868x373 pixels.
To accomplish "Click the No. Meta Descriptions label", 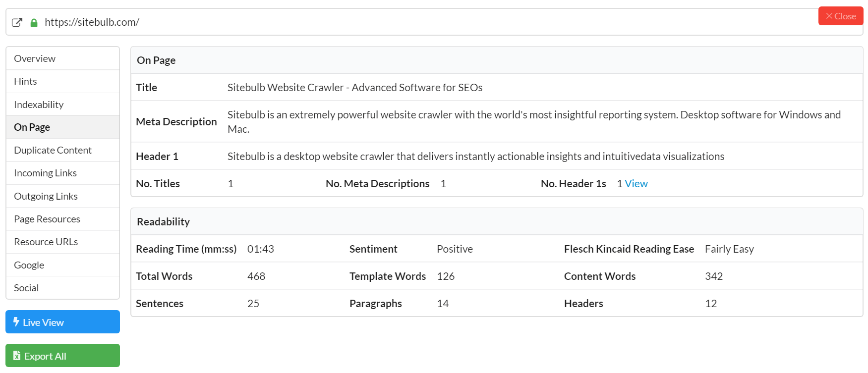I will tap(378, 184).
